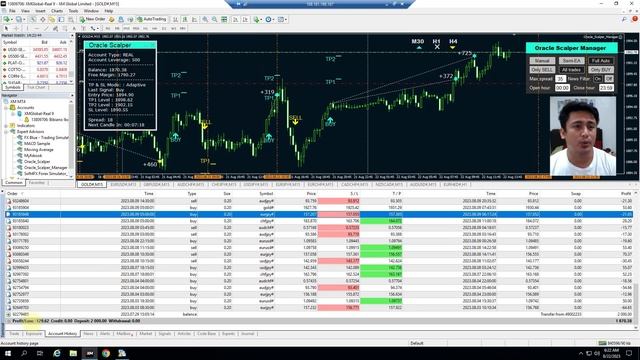Zoom in on the chart

click(205, 19)
